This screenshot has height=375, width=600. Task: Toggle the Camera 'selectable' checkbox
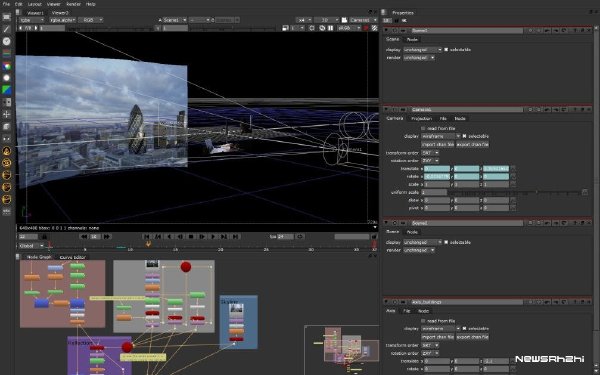point(465,136)
